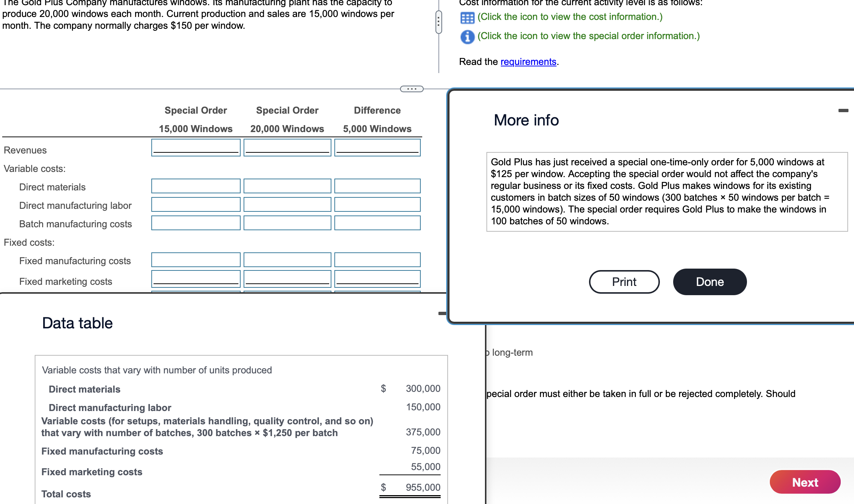The image size is (854, 504).
Task: Select the Revenues input field for 15,000 Windows
Action: 196,149
